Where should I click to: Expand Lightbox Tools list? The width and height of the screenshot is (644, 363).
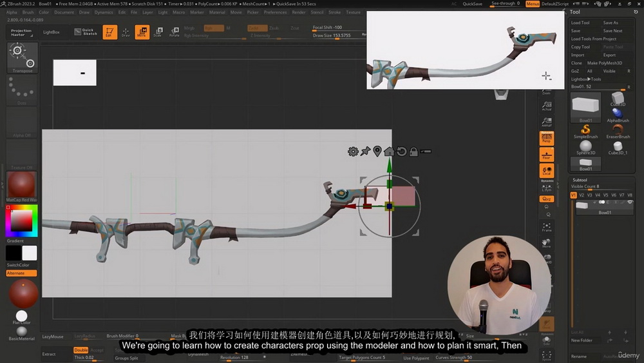[x=586, y=79]
